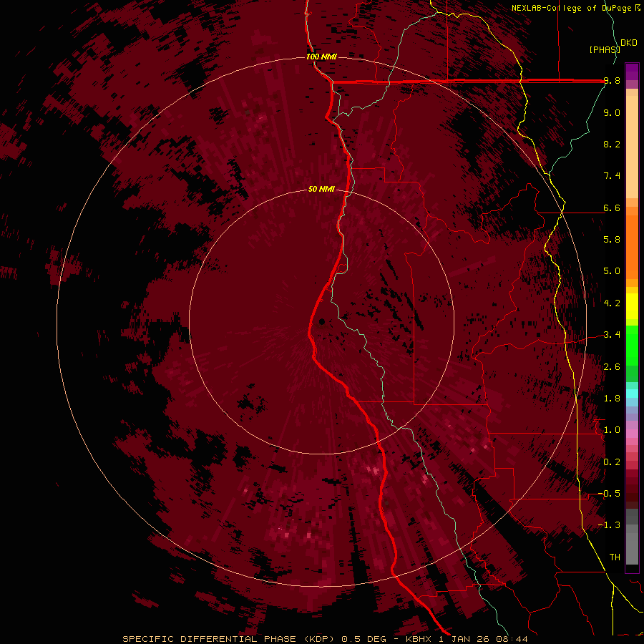Click the 5.0 value on the color scale
This screenshot has height=644, width=644.
612,271
